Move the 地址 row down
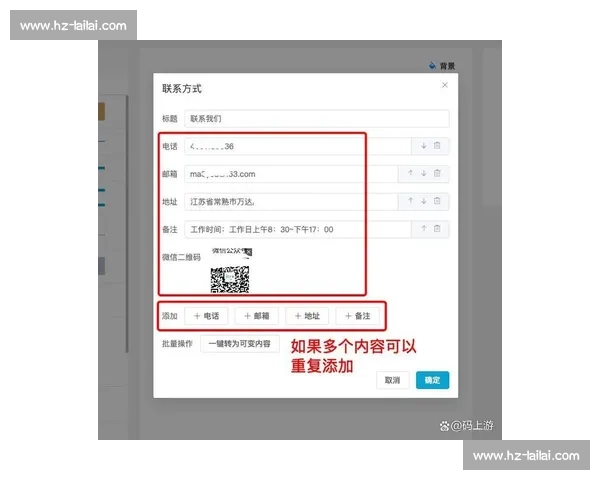 [424, 201]
